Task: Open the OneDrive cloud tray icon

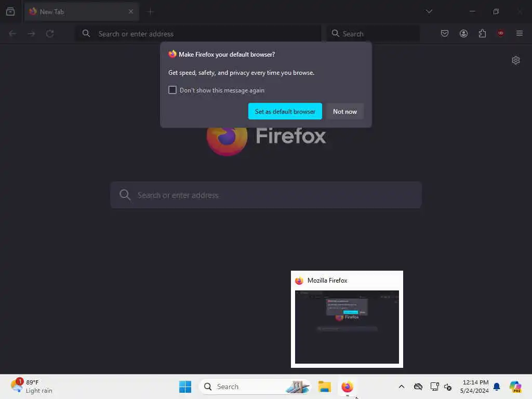Action: click(418, 387)
